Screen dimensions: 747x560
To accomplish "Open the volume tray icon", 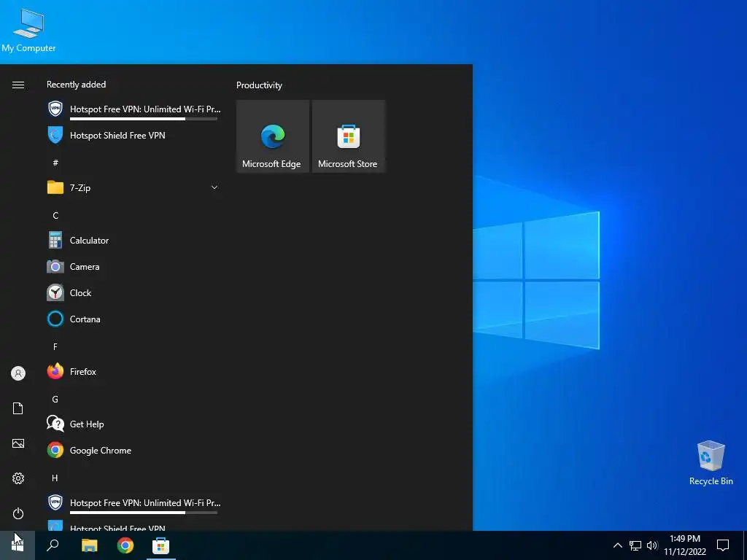I will 652,545.
